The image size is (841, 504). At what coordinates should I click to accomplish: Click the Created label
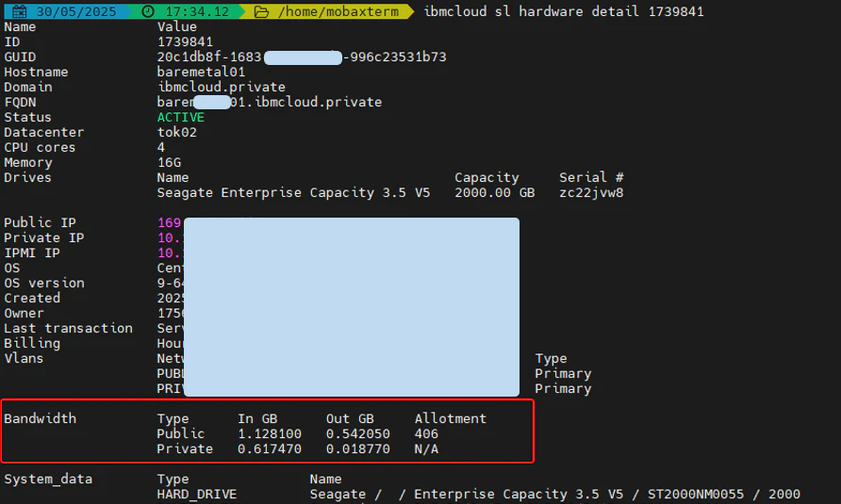pyautogui.click(x=32, y=298)
